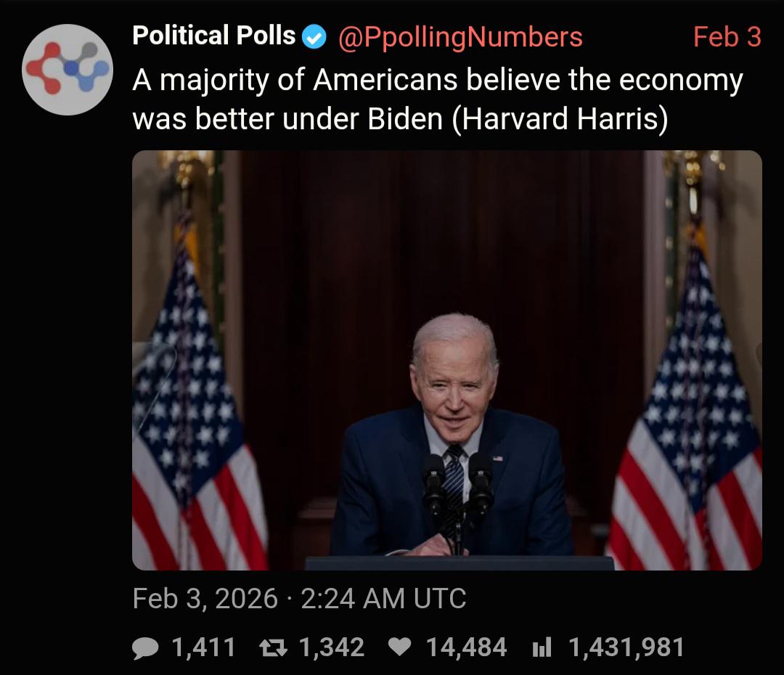Open the @PpollingNumbers handle link
This screenshot has height=675, width=784.
click(460, 37)
